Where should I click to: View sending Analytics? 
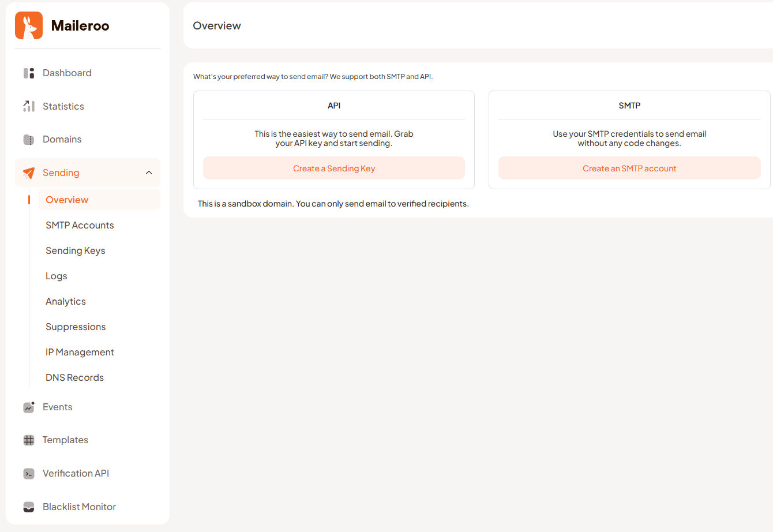(65, 301)
